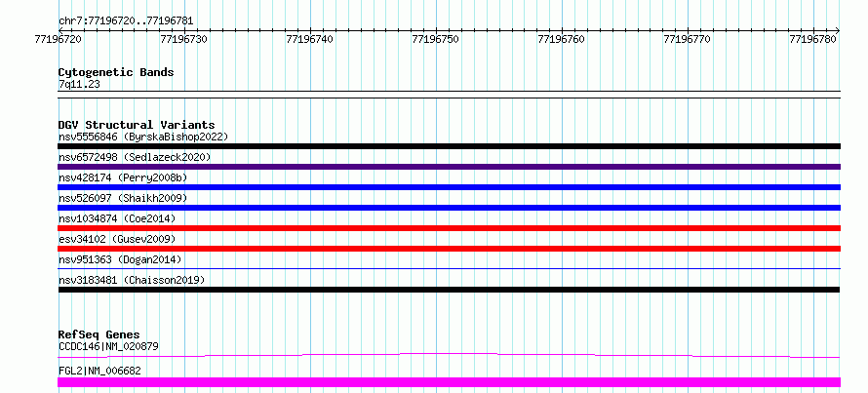Select the black nsv3183481 variant bar
This screenshot has height=393, width=868.
coord(449,290)
